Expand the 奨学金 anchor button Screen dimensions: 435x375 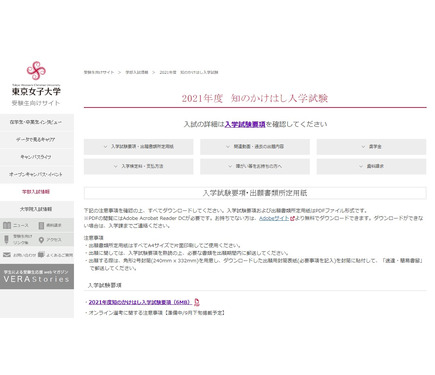point(371,147)
